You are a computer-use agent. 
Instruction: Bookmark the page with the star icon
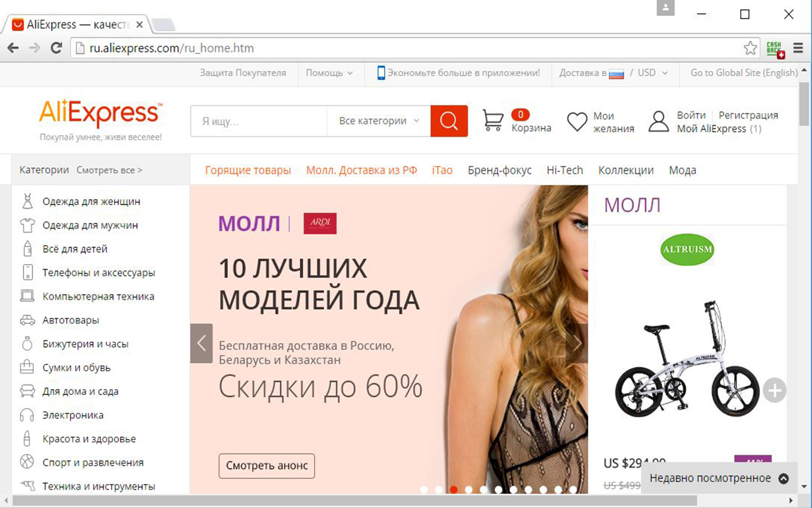point(750,48)
